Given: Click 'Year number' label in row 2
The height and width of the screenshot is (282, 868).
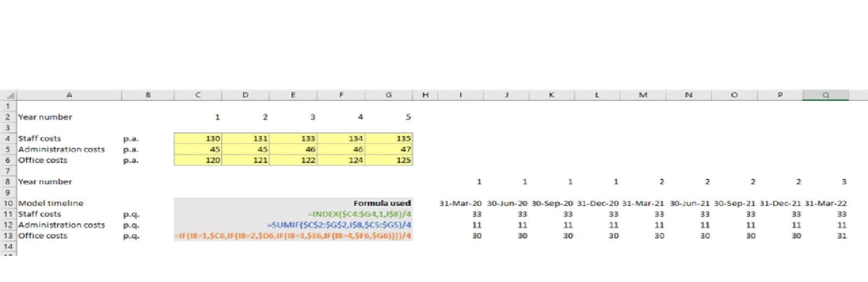Looking at the screenshot, I should (x=45, y=117).
